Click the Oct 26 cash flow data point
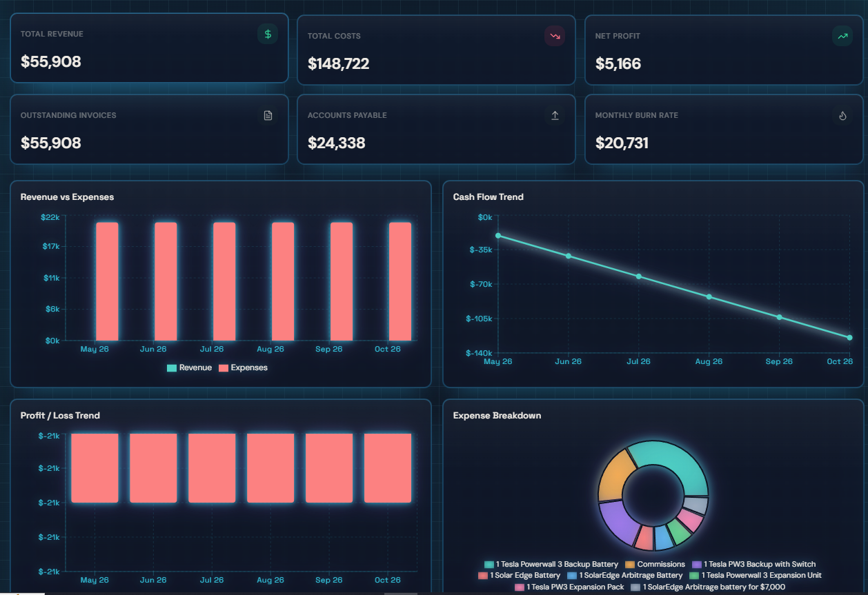The image size is (868, 595). 849,337
